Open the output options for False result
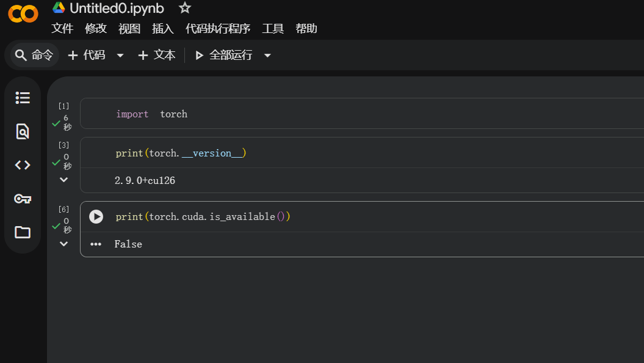The width and height of the screenshot is (644, 363). pyautogui.click(x=96, y=244)
